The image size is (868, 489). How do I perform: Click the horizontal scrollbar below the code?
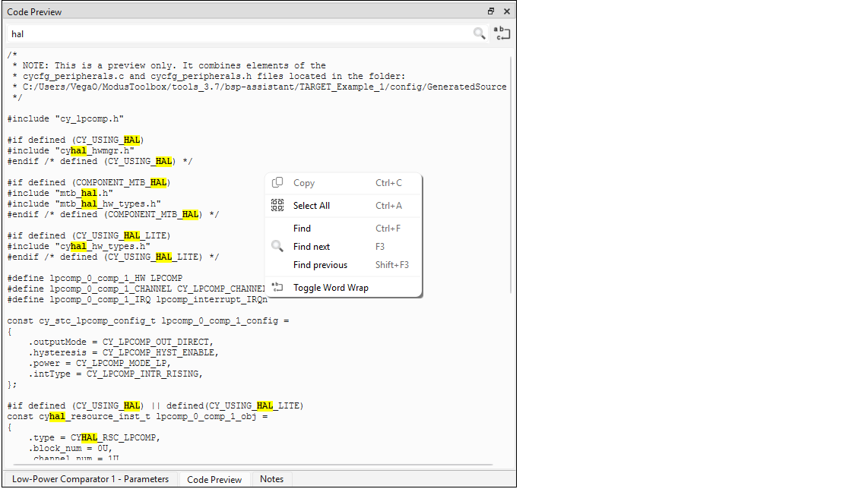tap(249, 465)
